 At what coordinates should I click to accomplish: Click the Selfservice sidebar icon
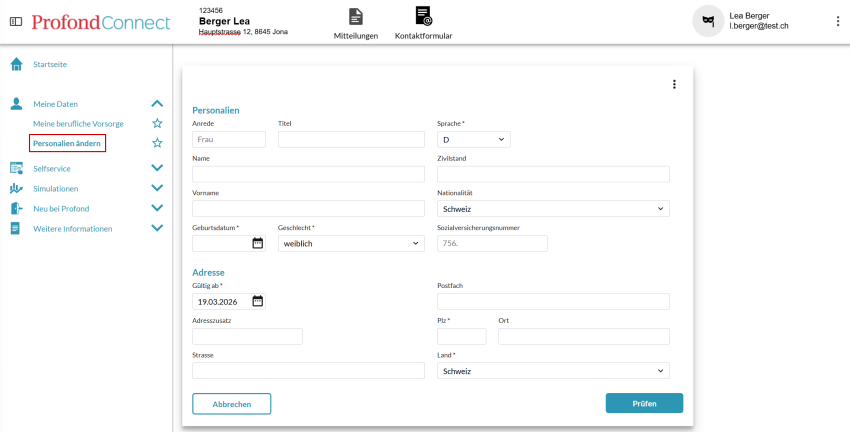pyautogui.click(x=16, y=169)
